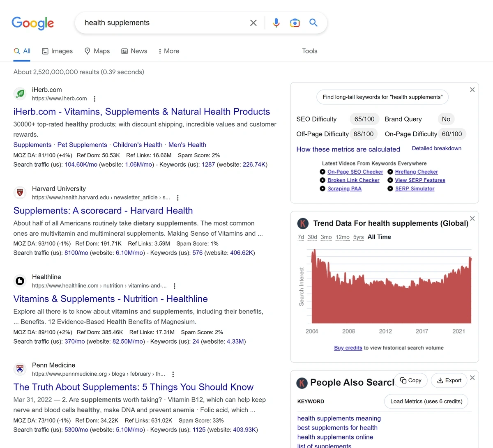This screenshot has width=493, height=448.
Task: Open the Pet Supplements sitelink
Action: coord(82,145)
